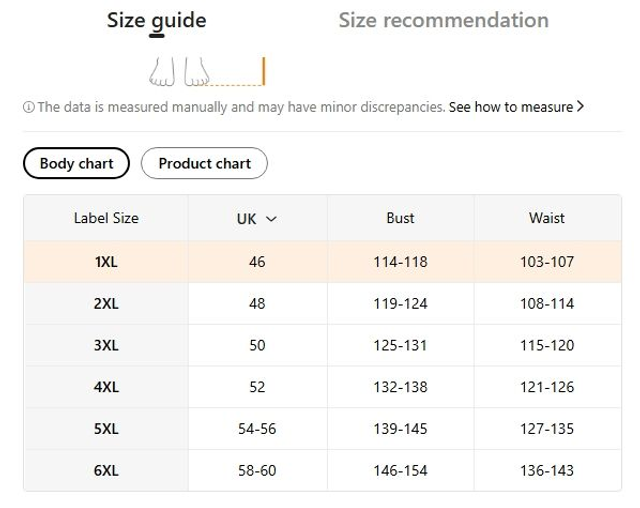The width and height of the screenshot is (640, 508).
Task: Switch to Product chart view
Action: (204, 163)
